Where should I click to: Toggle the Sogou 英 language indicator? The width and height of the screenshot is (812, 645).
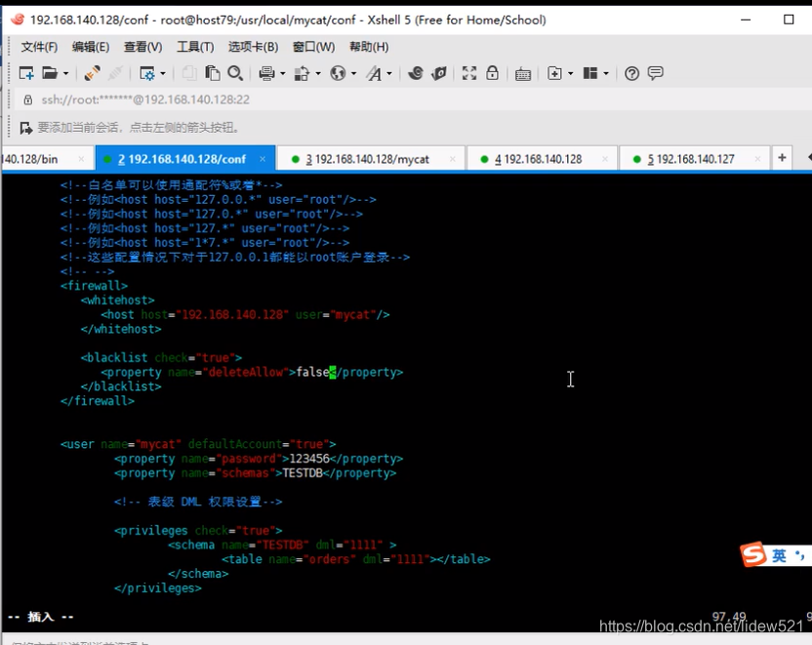coord(779,555)
